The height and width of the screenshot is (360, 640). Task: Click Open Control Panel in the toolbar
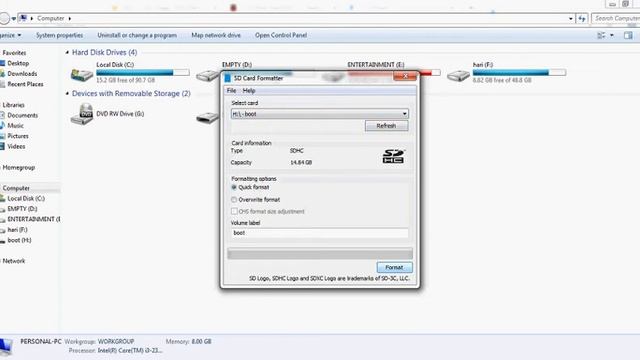point(281,36)
